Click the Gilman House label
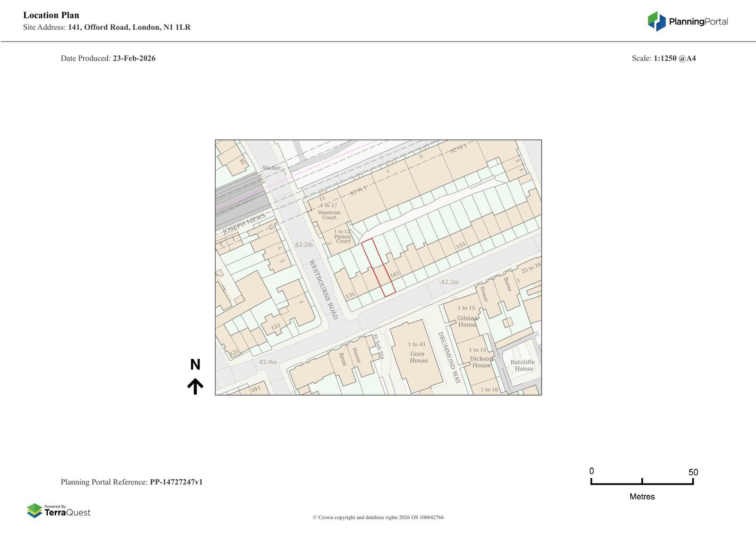The width and height of the screenshot is (756, 535). [x=467, y=321]
